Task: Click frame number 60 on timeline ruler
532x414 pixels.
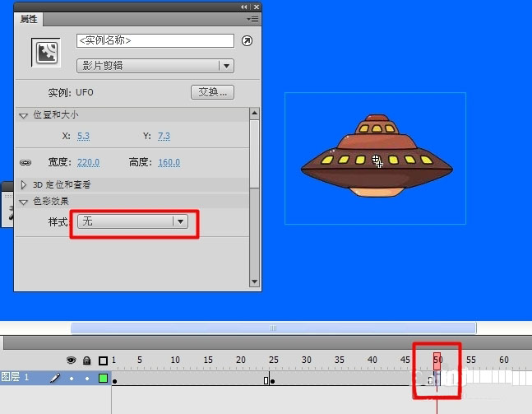Action: [504, 360]
